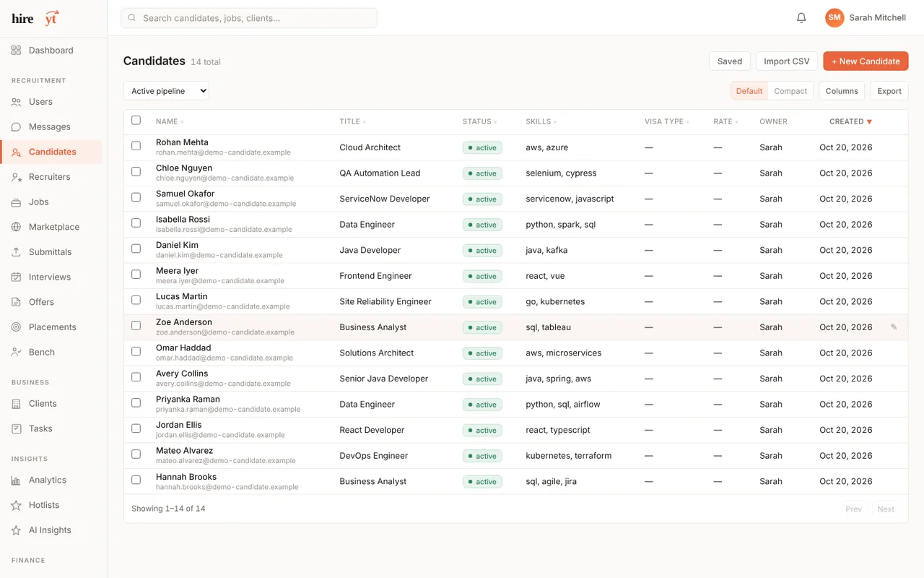Image resolution: width=924 pixels, height=578 pixels.
Task: Click the Marketplace globe icon
Action: 16,227
